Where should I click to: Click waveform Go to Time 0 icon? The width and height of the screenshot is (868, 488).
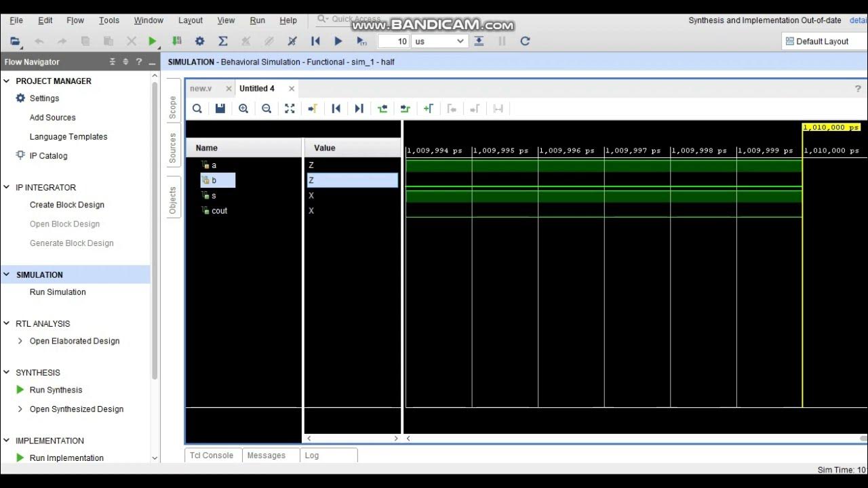336,108
